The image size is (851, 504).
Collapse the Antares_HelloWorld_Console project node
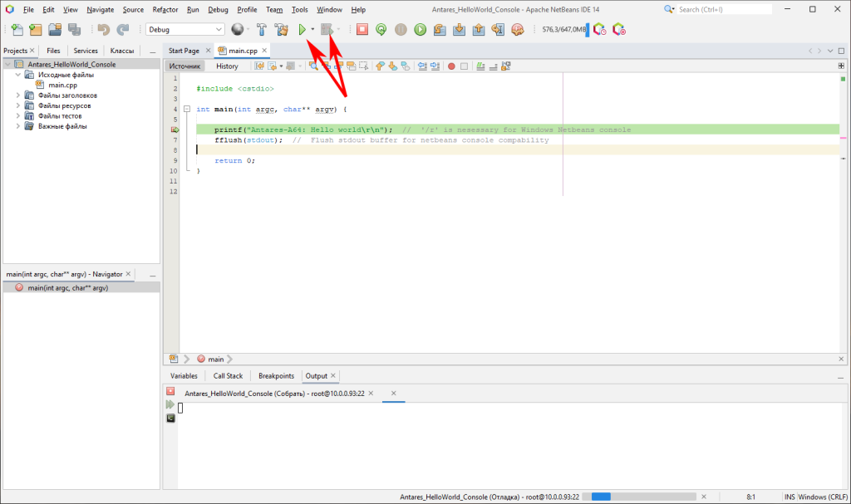pyautogui.click(x=8, y=65)
